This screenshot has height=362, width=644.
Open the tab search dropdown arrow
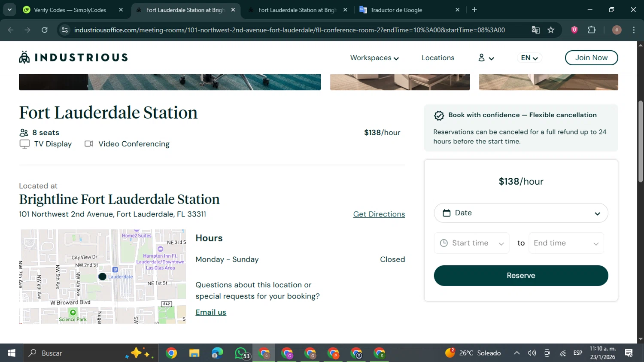click(x=9, y=9)
